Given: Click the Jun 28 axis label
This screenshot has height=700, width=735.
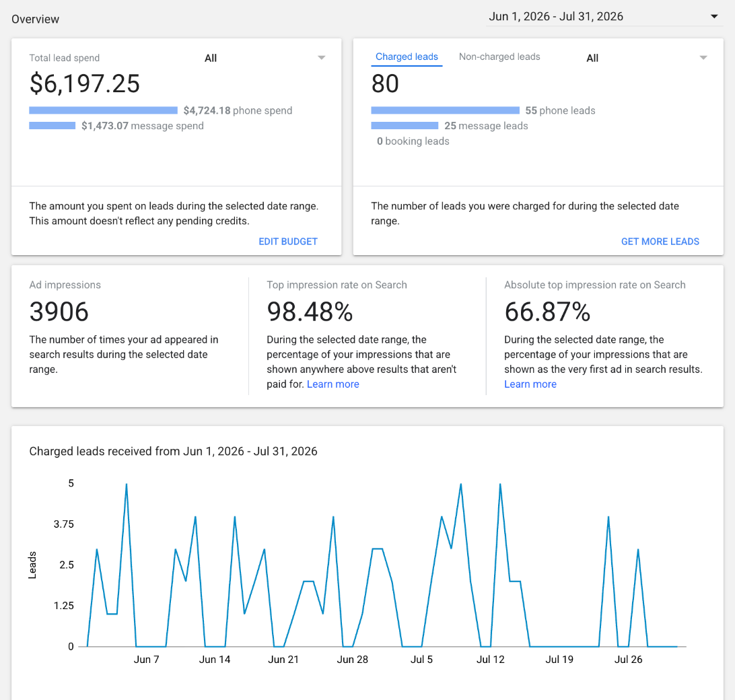Looking at the screenshot, I should [353, 659].
